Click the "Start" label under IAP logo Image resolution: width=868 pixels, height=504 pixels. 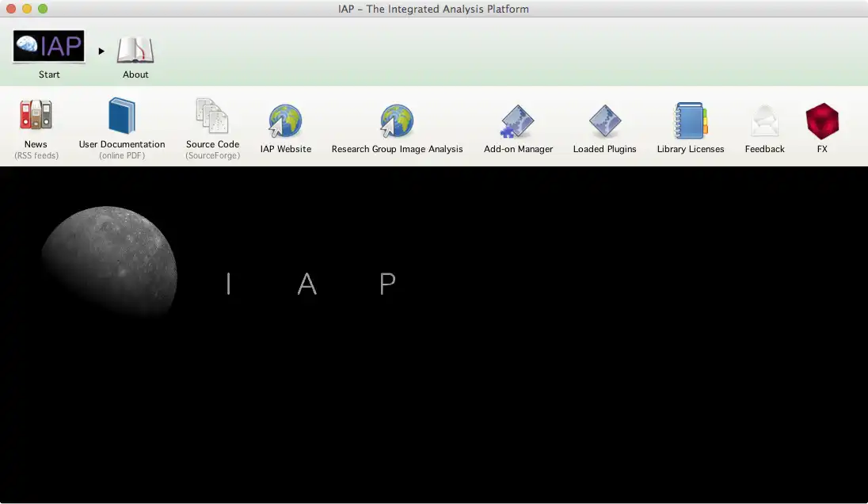[49, 74]
